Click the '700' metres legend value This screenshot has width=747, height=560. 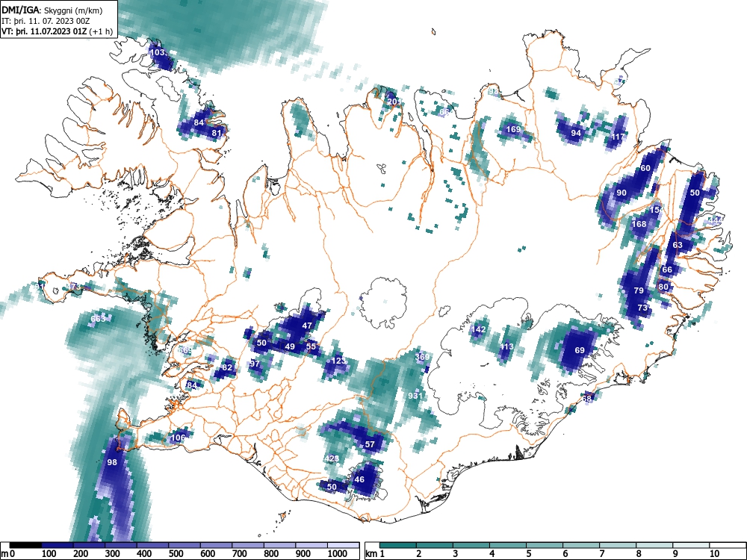[240, 554]
